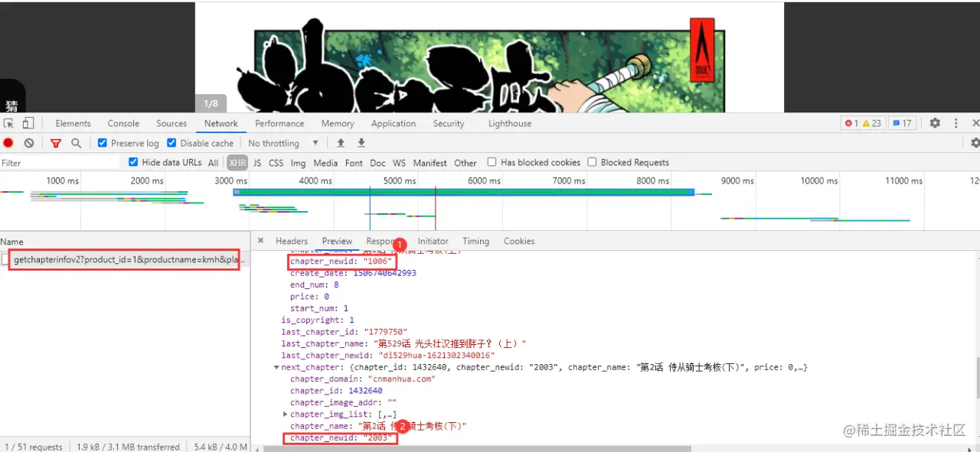The image size is (980, 452).
Task: Toggle the Preserve log checkbox
Action: (x=103, y=143)
